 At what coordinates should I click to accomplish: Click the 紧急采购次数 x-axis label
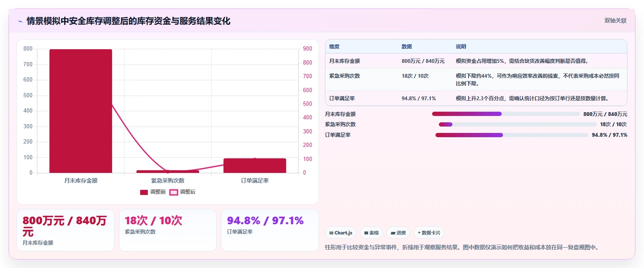pos(168,181)
